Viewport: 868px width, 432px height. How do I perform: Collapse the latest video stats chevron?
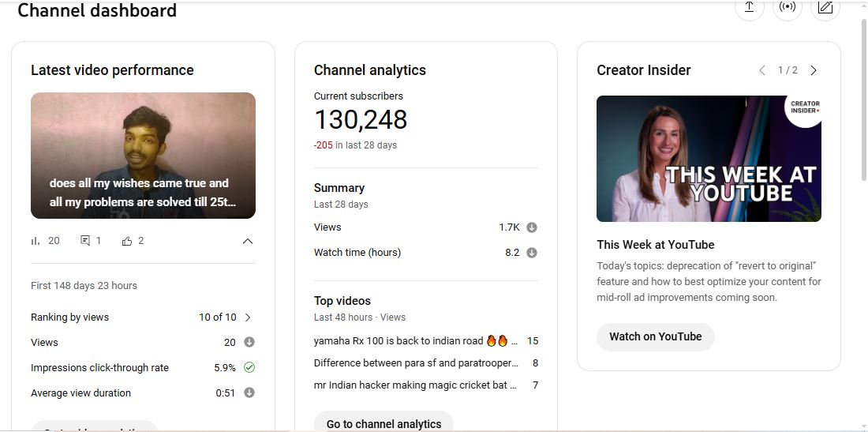click(x=247, y=241)
